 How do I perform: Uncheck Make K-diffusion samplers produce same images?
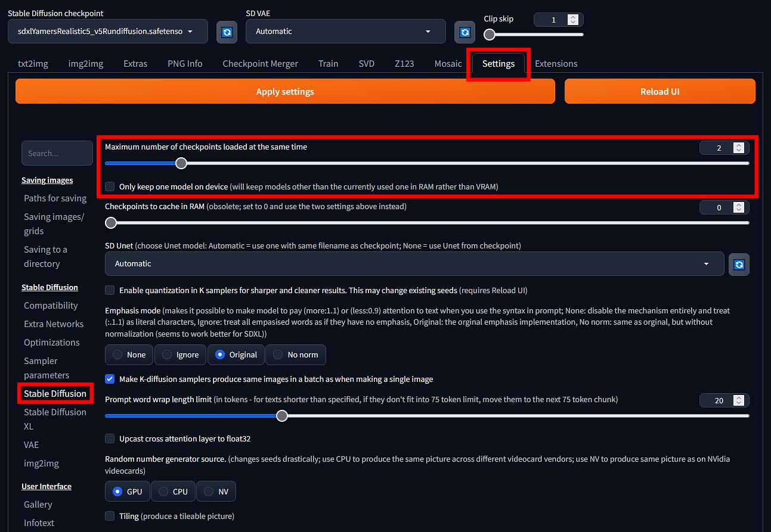click(110, 379)
